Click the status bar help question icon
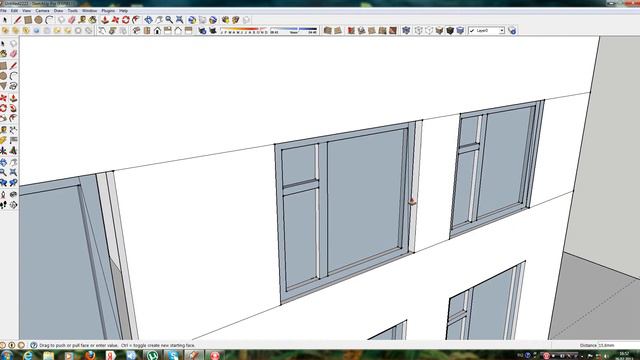The image size is (640, 360). [x=33, y=345]
